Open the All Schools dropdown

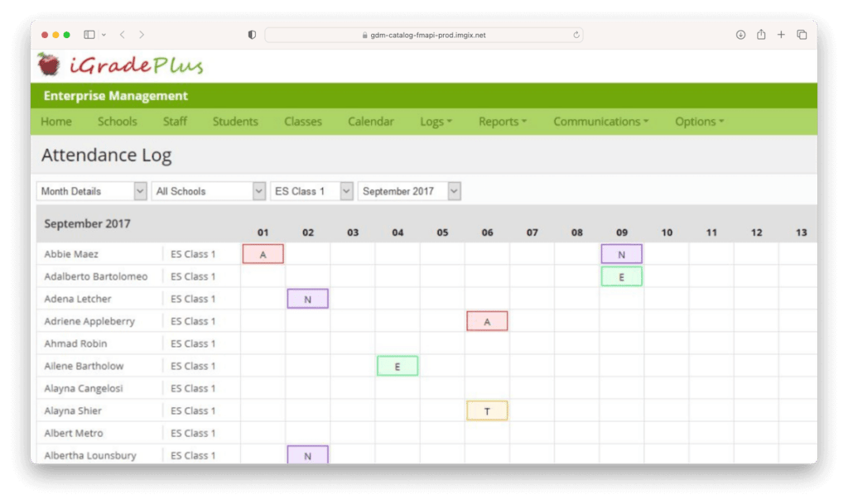pyautogui.click(x=208, y=191)
